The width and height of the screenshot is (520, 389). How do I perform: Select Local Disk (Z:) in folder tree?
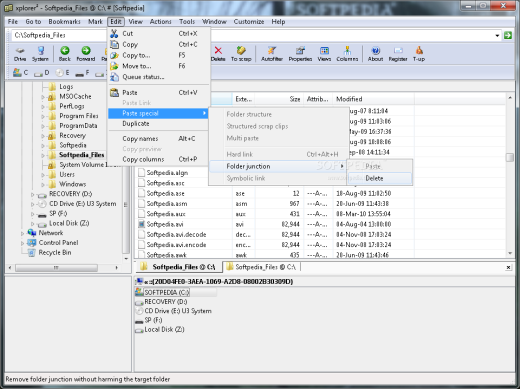(69, 223)
